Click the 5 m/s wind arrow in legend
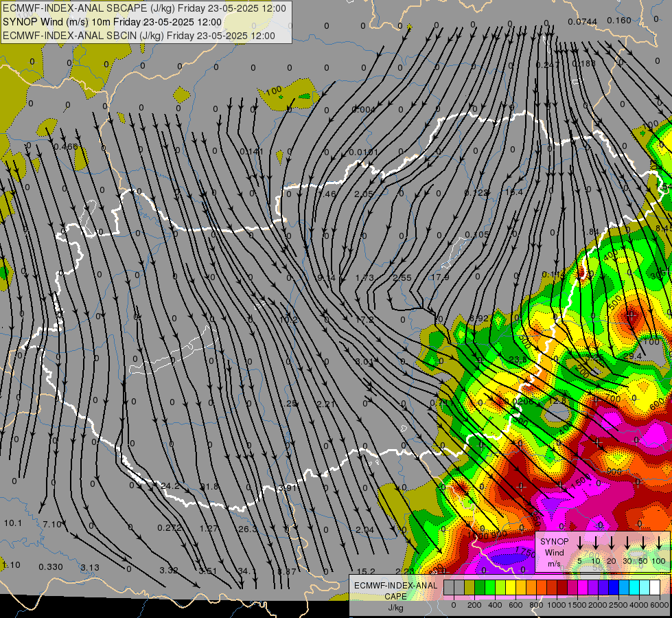Viewport: 672px width, 618px height. 579,542
